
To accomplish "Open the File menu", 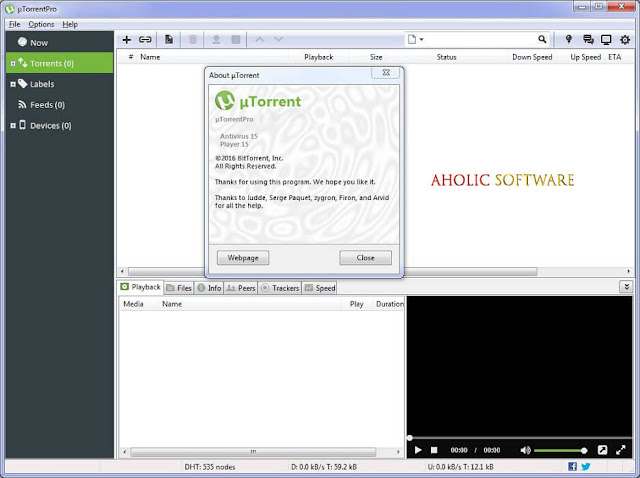I will pyautogui.click(x=15, y=24).
